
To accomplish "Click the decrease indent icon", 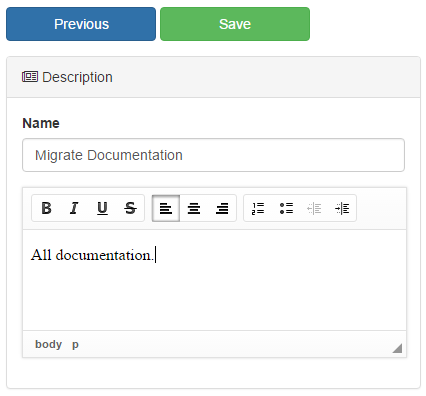I will pyautogui.click(x=314, y=208).
